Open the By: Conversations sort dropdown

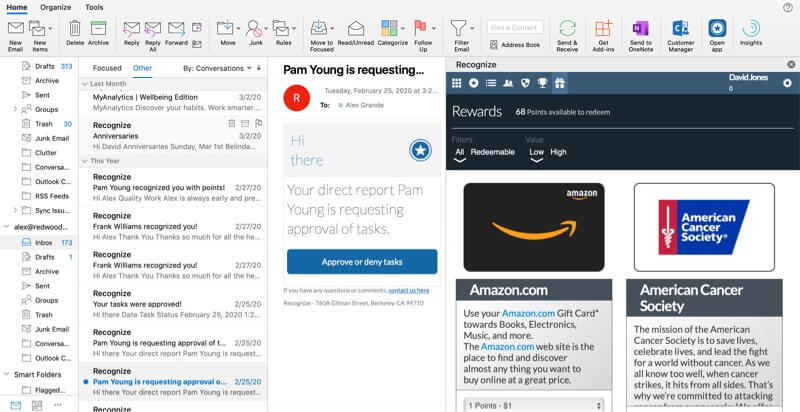[x=217, y=68]
